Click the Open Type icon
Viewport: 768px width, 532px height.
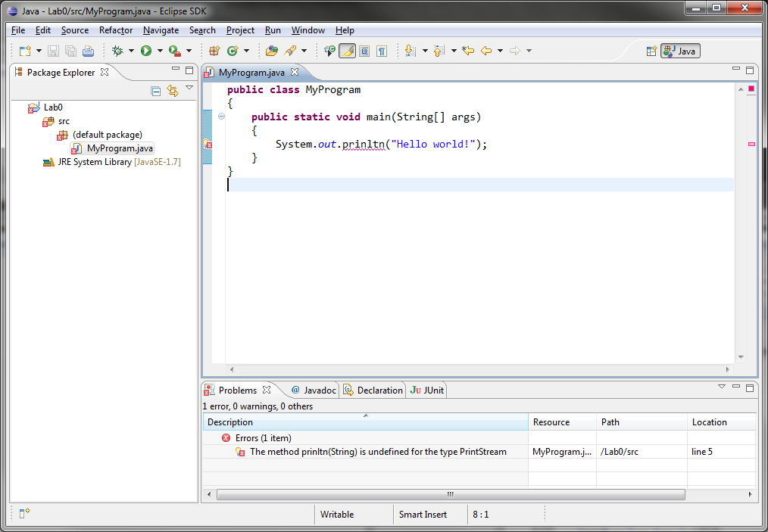(x=271, y=51)
